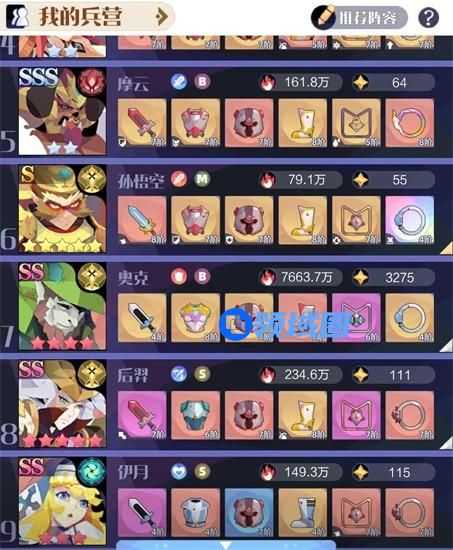Click the S rank badge next to 伊月
This screenshot has width=453, height=550.
[x=202, y=471]
